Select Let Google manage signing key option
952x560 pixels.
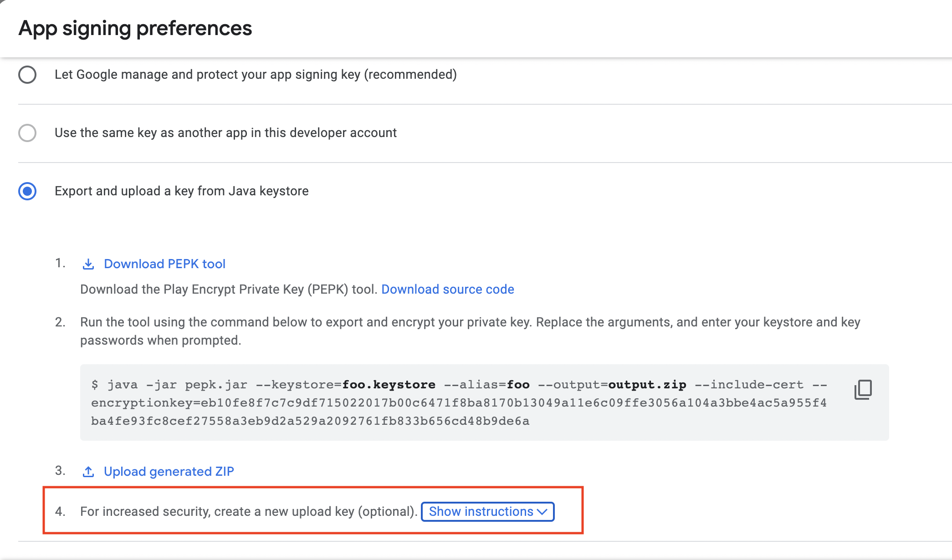[x=27, y=75]
